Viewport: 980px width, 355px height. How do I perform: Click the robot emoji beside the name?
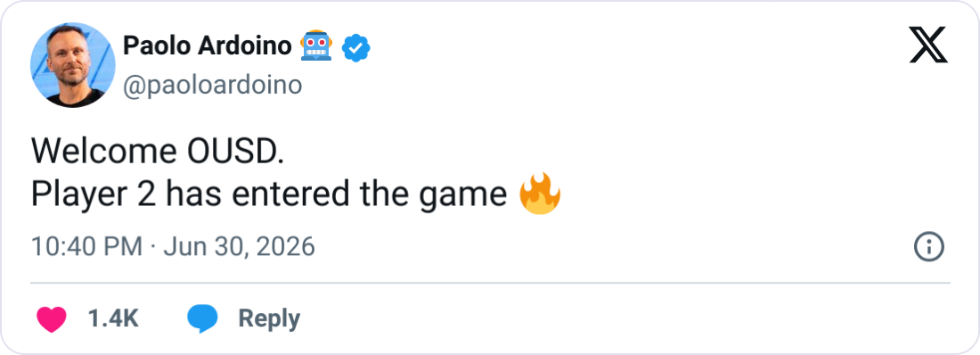pos(316,45)
